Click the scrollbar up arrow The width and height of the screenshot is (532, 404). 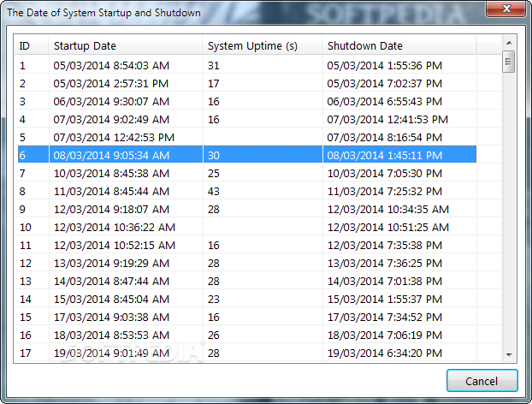click(x=509, y=43)
